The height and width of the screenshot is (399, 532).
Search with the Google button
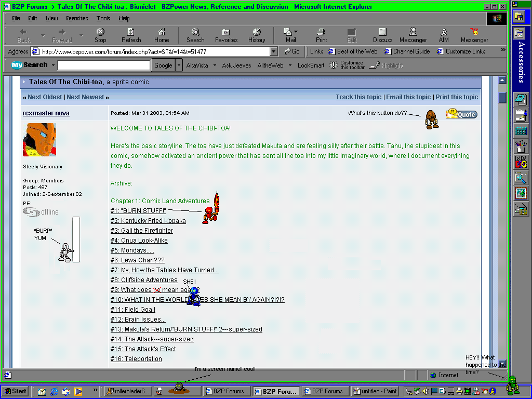coord(163,65)
